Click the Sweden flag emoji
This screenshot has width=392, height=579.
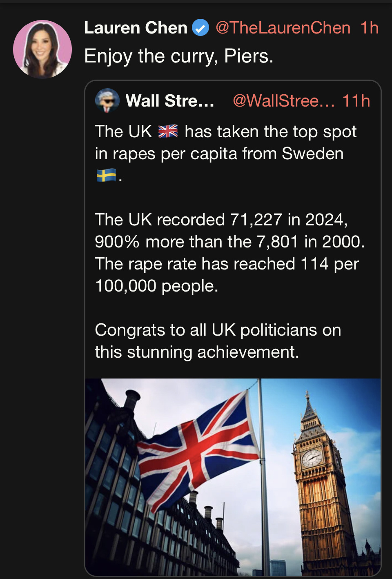(106, 176)
